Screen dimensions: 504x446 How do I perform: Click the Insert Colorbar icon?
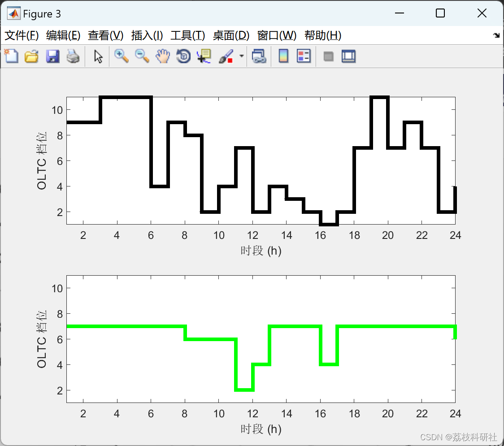click(283, 56)
